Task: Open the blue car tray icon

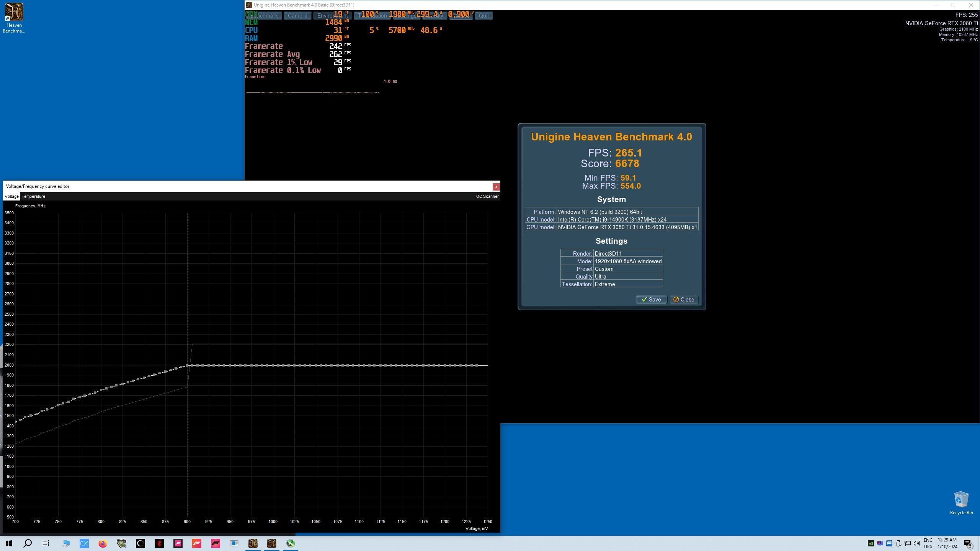Action: pos(889,543)
